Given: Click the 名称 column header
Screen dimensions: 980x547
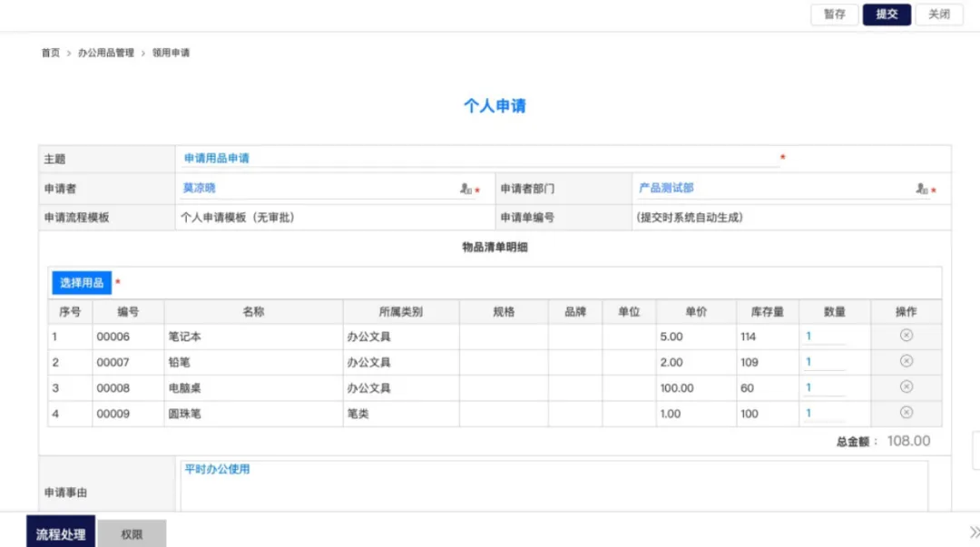Looking at the screenshot, I should (253, 311).
